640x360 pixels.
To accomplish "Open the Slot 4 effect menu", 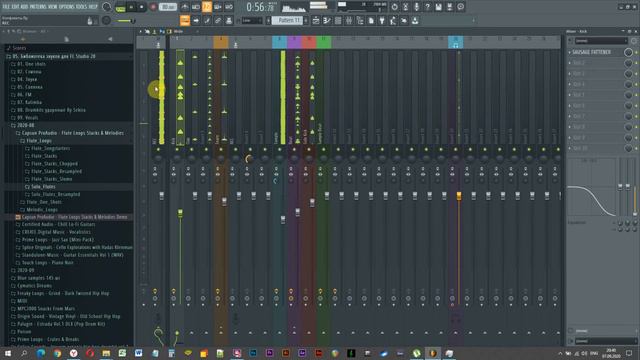I will (570, 84).
